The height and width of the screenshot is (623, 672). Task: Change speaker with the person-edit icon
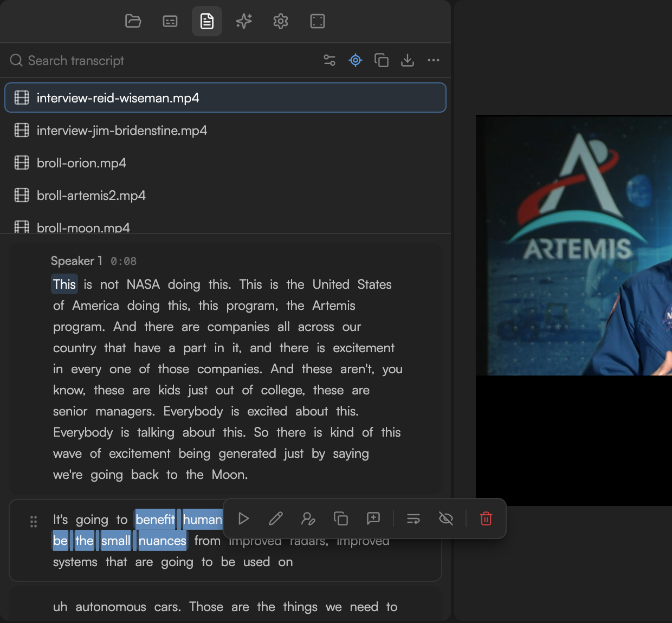click(x=308, y=518)
